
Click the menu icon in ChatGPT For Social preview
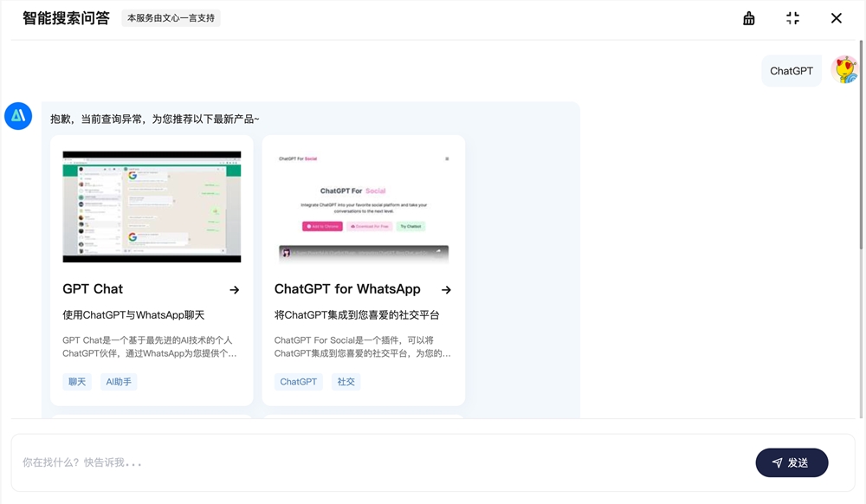pos(447,158)
